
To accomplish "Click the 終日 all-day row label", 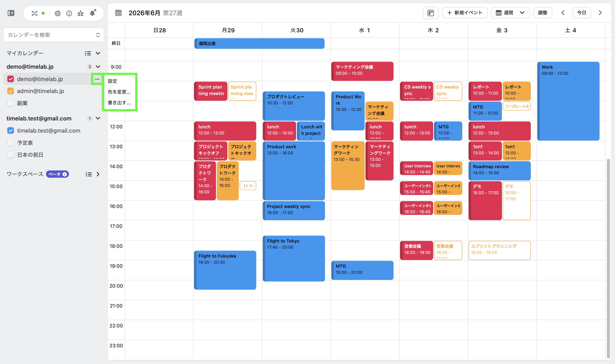I will (x=116, y=43).
